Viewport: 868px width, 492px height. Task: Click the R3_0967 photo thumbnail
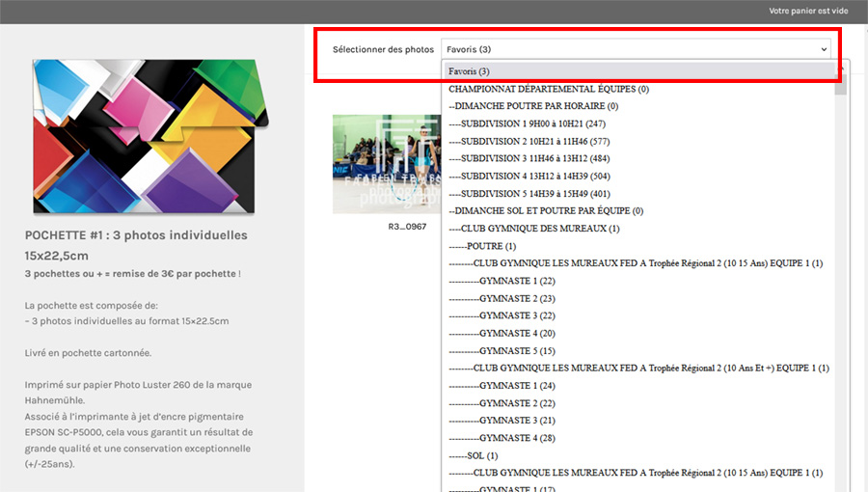click(386, 164)
